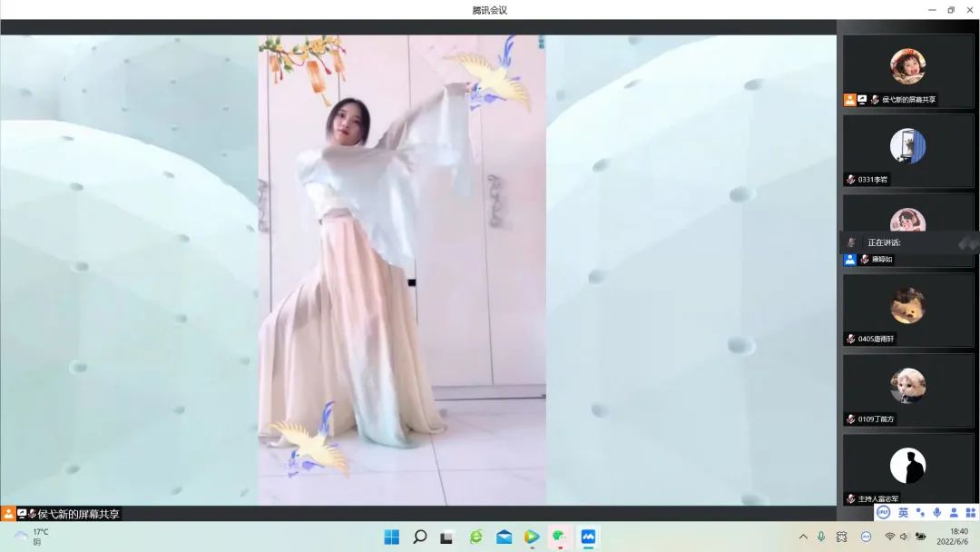Click the microphone icon in system tray
Screen dimensions: 980x552
click(821, 537)
